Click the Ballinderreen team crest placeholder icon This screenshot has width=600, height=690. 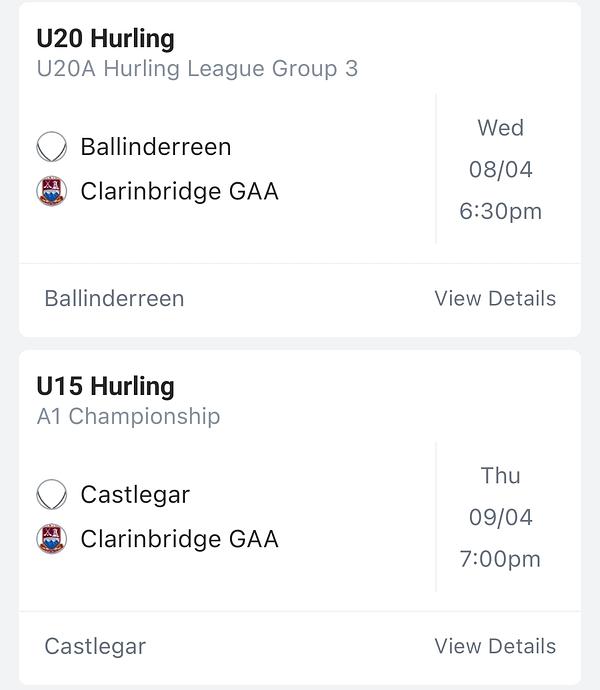51,147
